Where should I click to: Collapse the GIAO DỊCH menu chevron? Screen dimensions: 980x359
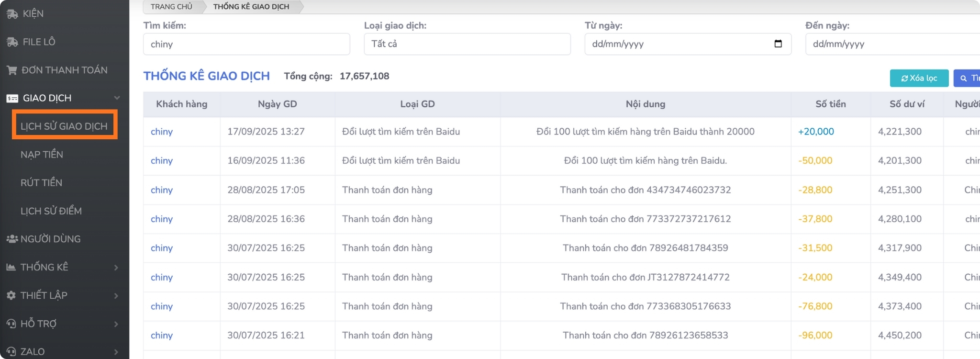[x=117, y=98]
